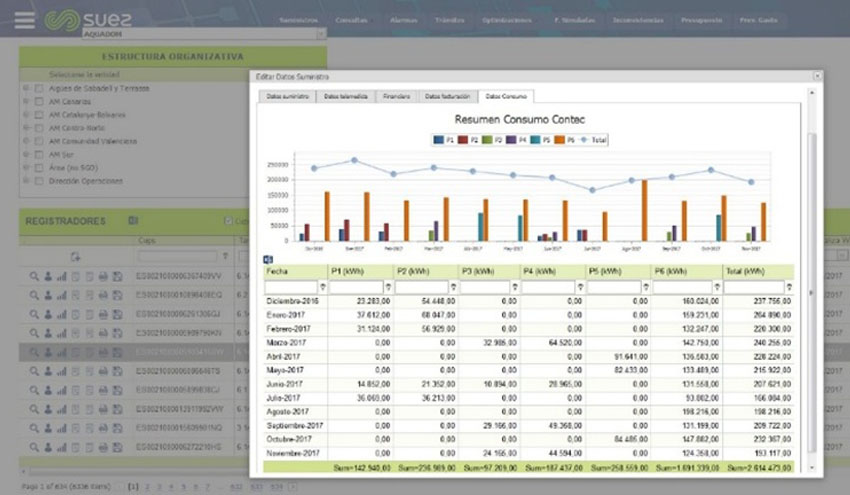Expand the Dirección Operaciones tree node
850x495 pixels.
(x=25, y=182)
